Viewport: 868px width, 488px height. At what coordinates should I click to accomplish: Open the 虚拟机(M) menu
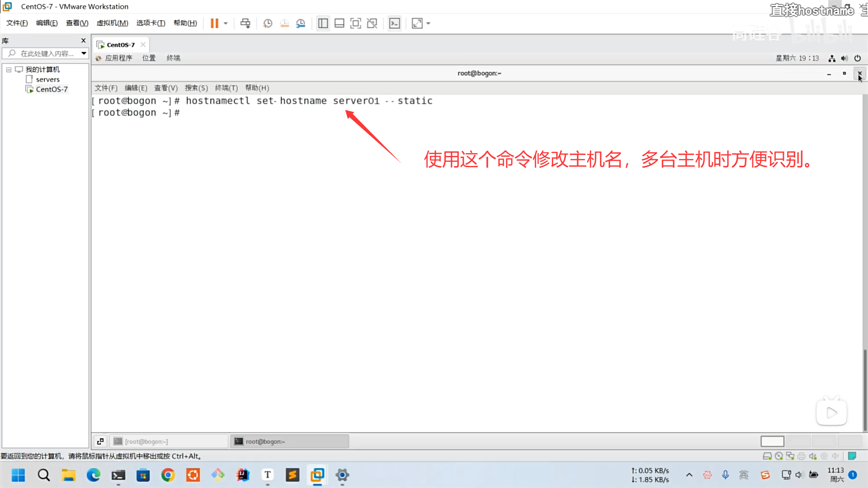pyautogui.click(x=112, y=23)
